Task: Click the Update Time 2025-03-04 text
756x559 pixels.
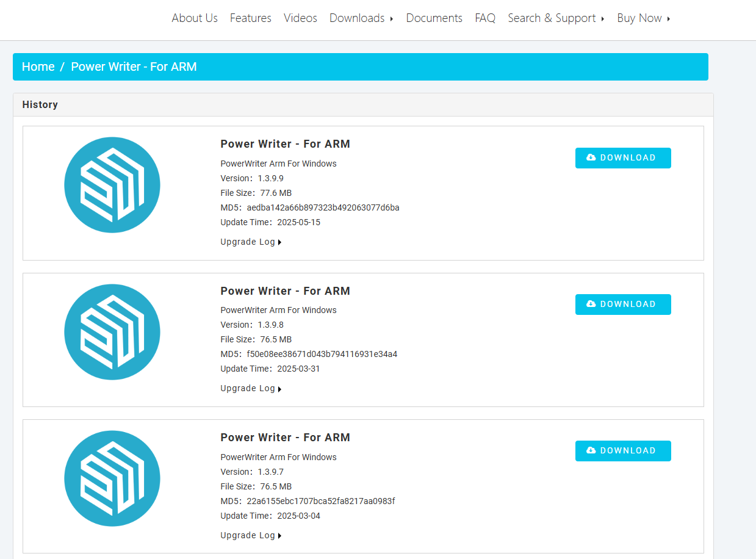Action: point(270,516)
